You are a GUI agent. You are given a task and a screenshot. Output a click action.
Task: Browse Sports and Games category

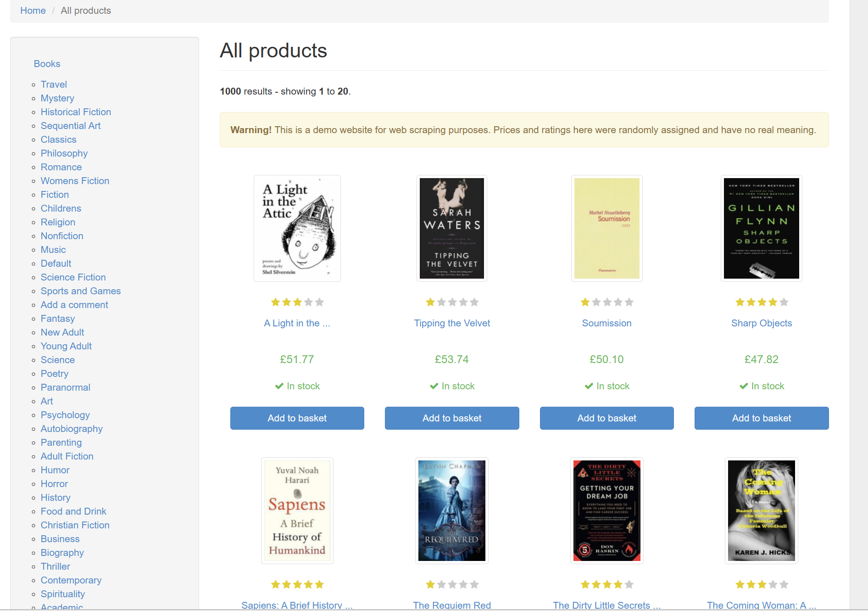[x=81, y=291]
